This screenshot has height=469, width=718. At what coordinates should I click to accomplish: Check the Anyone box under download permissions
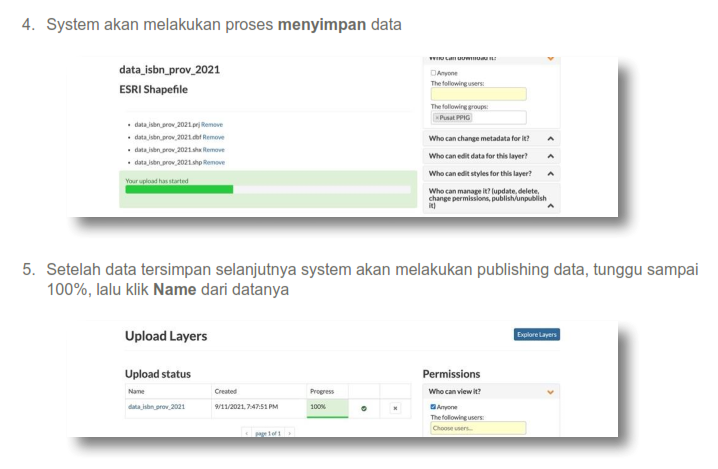click(x=433, y=73)
